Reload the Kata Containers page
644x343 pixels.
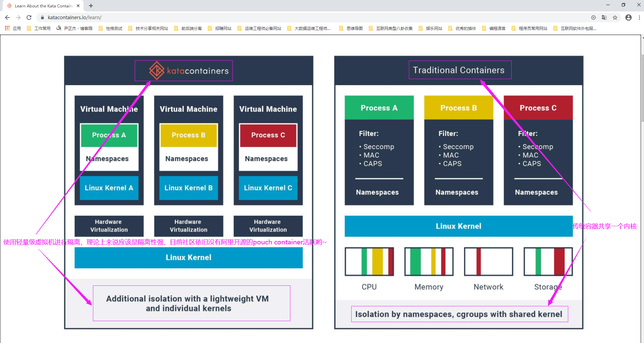coord(29,18)
